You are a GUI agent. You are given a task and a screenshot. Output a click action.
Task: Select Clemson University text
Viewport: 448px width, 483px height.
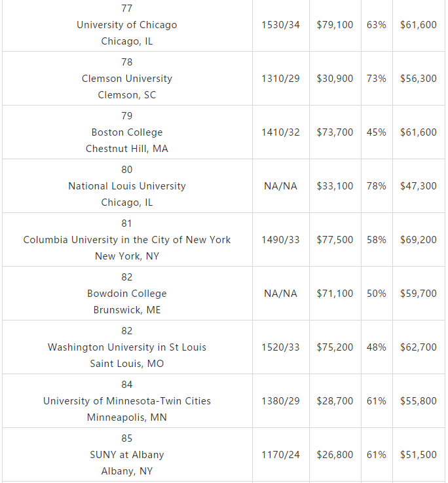[127, 79]
